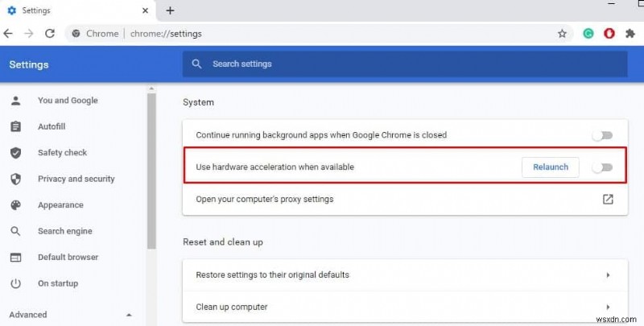Open the Safety check section
This screenshot has height=326, width=644.
coord(63,153)
